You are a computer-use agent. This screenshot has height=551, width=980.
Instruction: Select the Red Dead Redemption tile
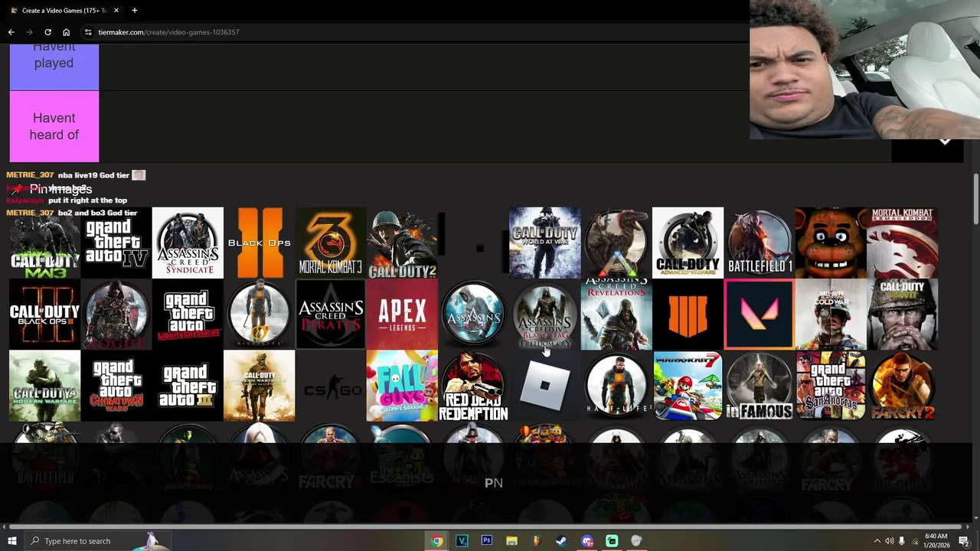pos(473,386)
